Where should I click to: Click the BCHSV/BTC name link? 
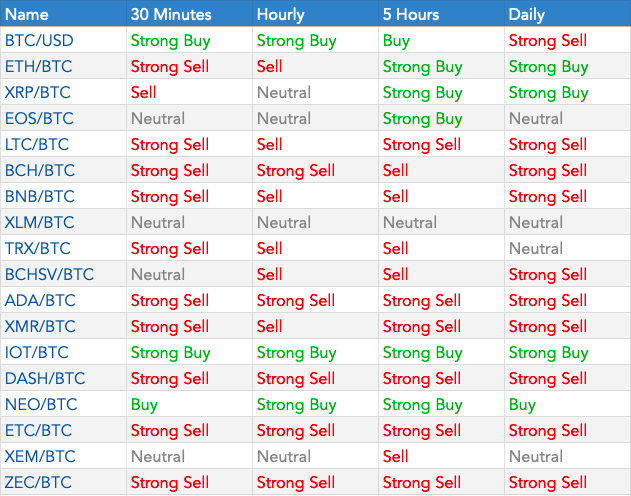click(x=49, y=274)
